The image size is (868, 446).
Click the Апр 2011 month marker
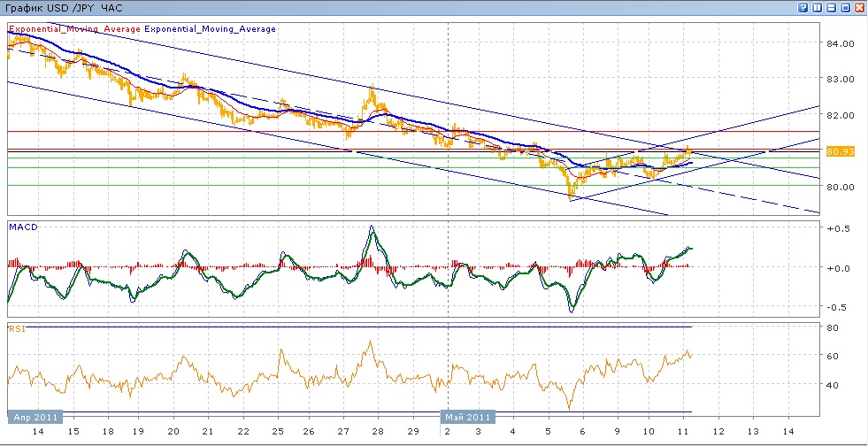(x=35, y=416)
